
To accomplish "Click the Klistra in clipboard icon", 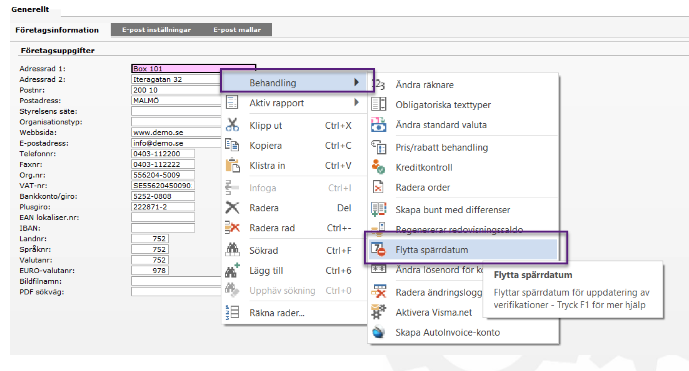I will [x=232, y=165].
